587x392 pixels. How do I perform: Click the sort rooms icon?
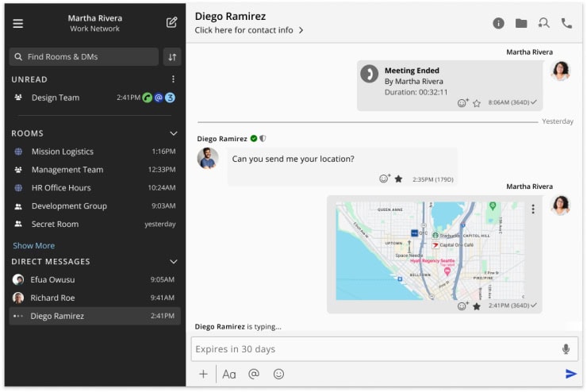point(171,57)
